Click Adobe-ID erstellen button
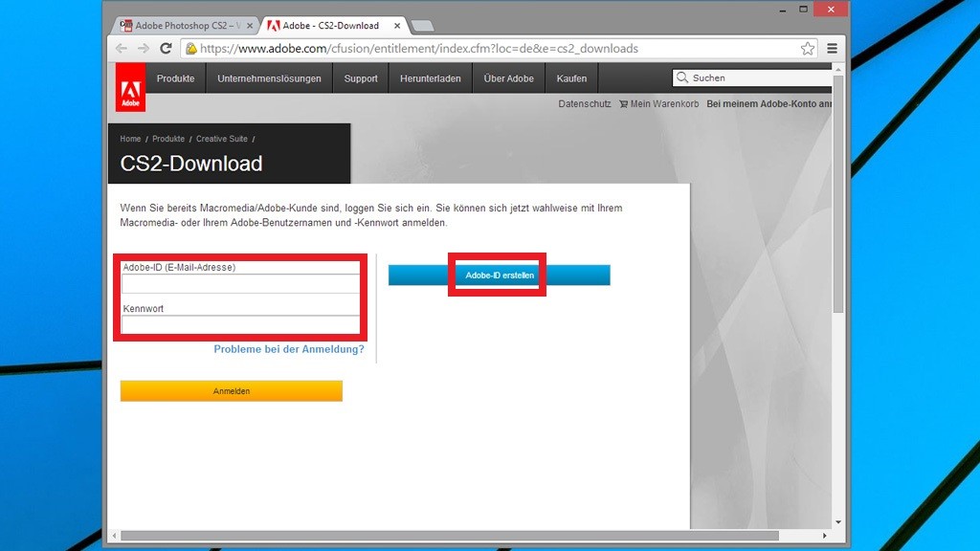The image size is (980, 551). point(499,275)
